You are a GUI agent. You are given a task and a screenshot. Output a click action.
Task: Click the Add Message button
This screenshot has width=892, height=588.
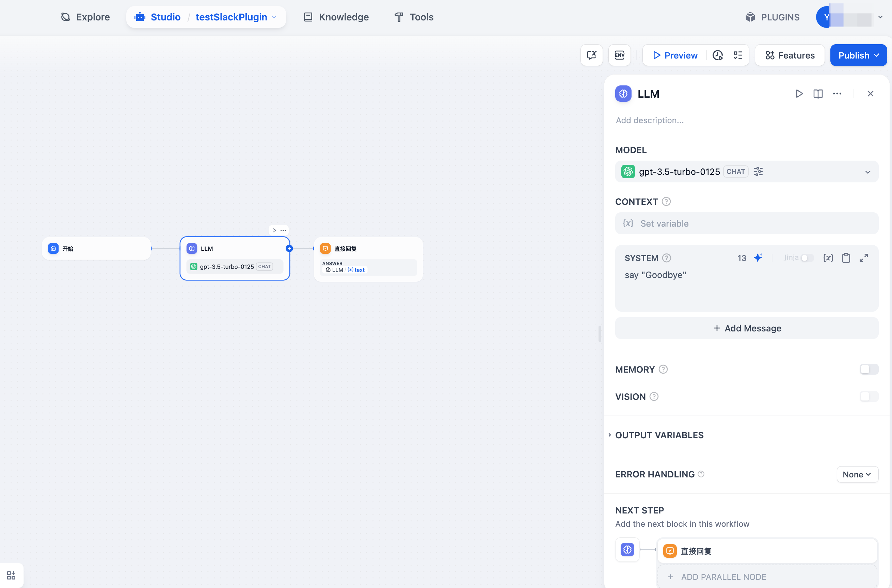click(x=747, y=328)
